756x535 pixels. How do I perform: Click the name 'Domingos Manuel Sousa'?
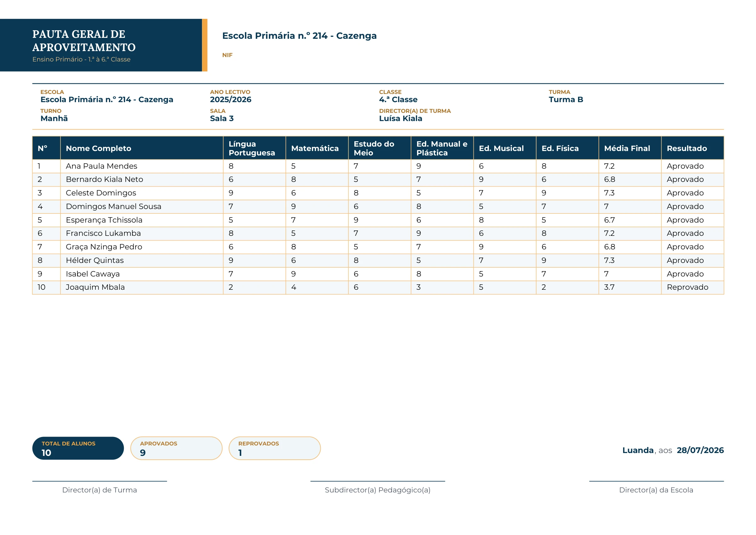114,206
